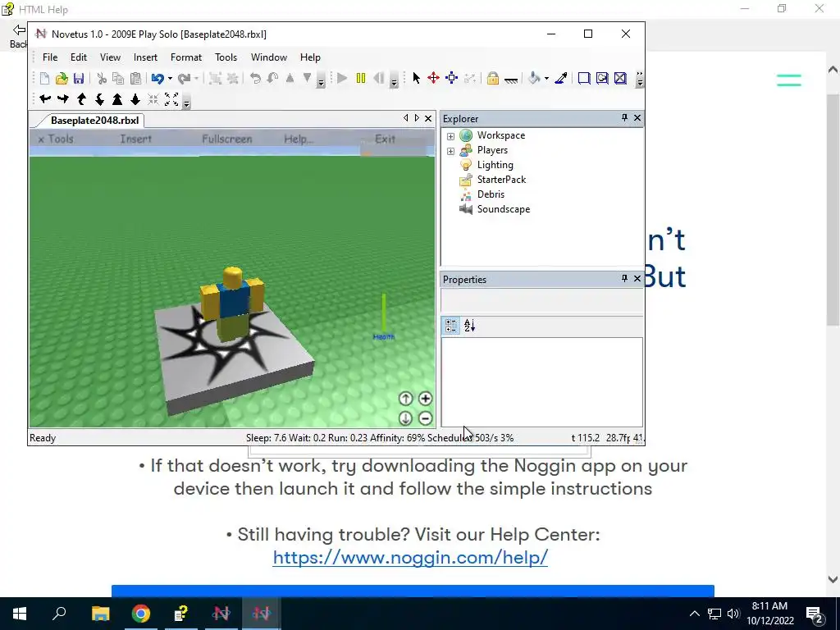Toggle auto-hide pin on Properties panel
Screen dimensions: 840x630
tap(624, 279)
